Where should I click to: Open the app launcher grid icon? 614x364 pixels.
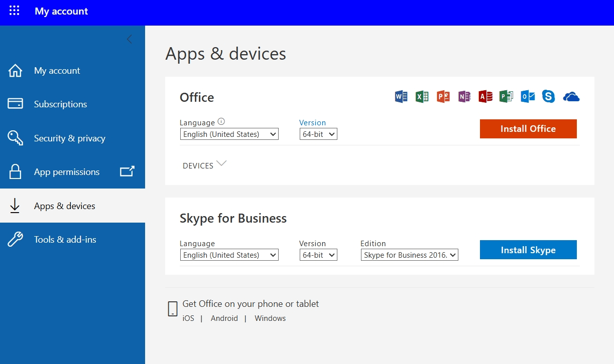15,11
